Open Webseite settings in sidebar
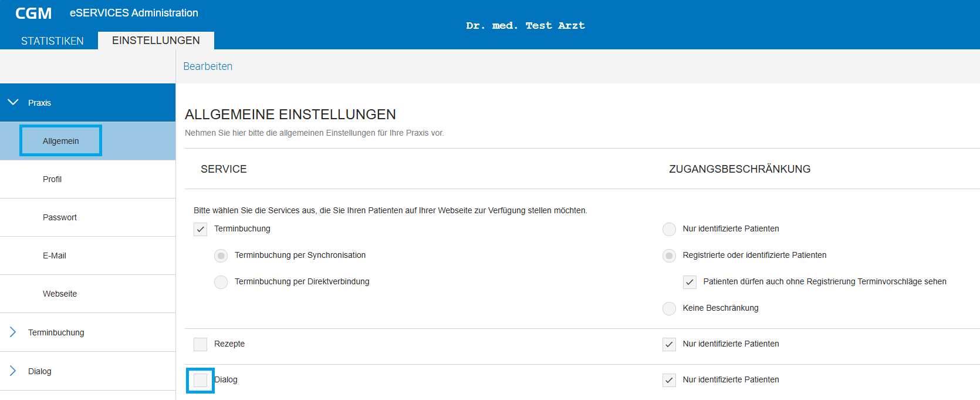980x400 pixels. [x=60, y=294]
